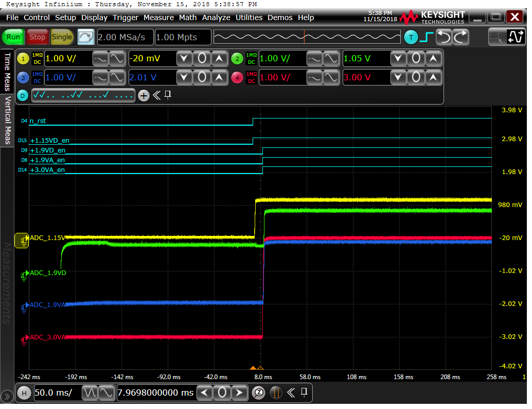Open the Time Meas side tab
The image size is (532, 409).
click(7, 72)
